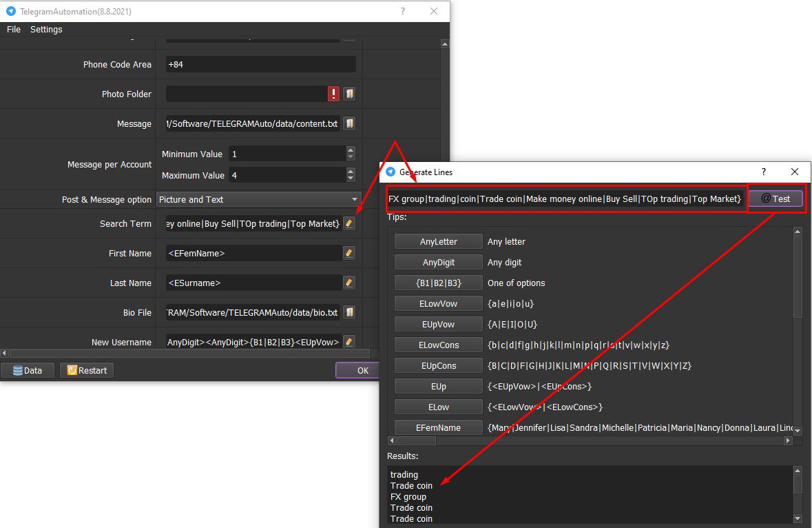Increase the Minimum Value spinner
This screenshot has width=812, height=528.
[x=351, y=150]
